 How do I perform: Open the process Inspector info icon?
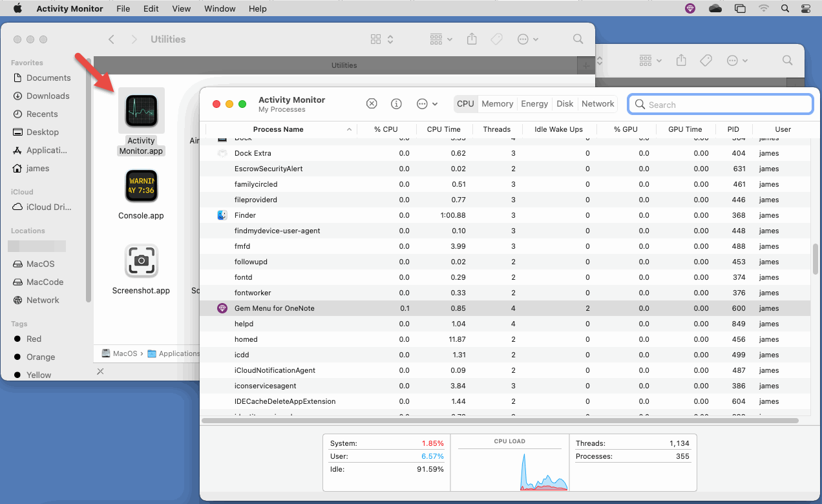pos(396,103)
